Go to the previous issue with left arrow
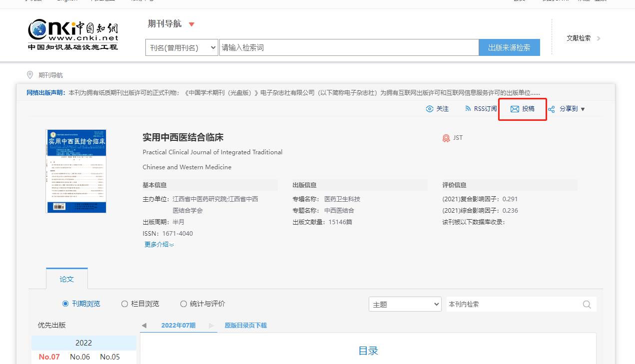This screenshot has width=635, height=364. tap(144, 326)
